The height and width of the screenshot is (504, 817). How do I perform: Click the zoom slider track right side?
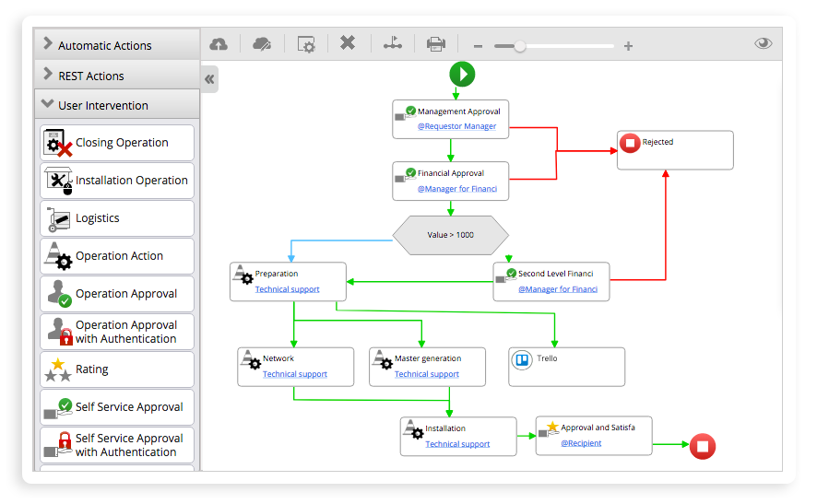tap(571, 46)
